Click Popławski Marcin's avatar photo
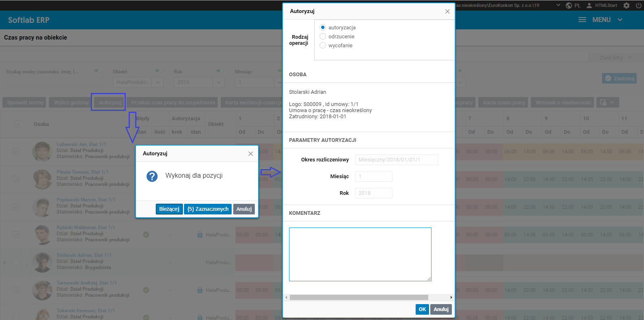This screenshot has height=320, width=644. [x=42, y=207]
